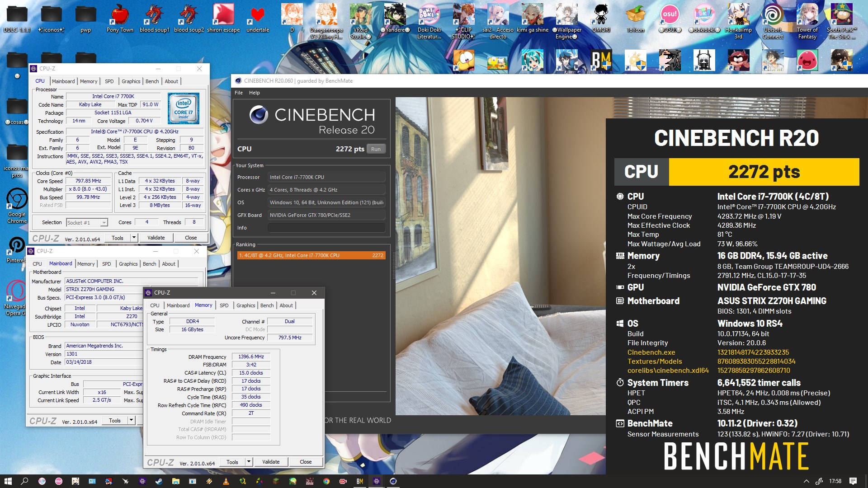Click Run button next to CPU score

376,149
